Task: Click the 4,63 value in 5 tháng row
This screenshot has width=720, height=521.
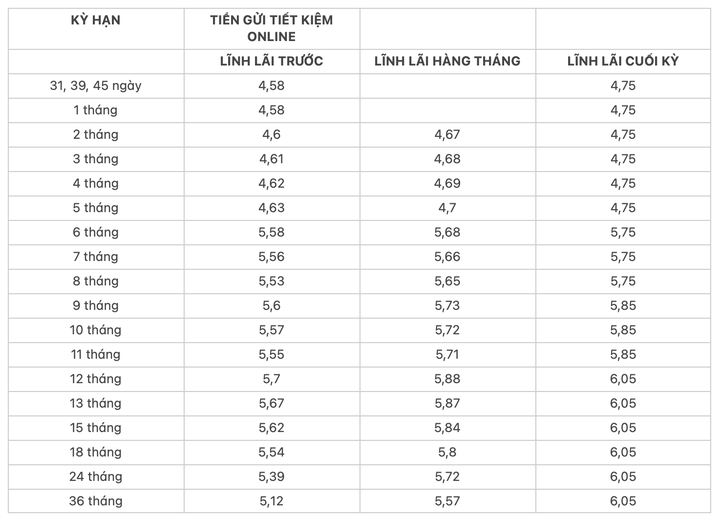Action: pyautogui.click(x=271, y=207)
